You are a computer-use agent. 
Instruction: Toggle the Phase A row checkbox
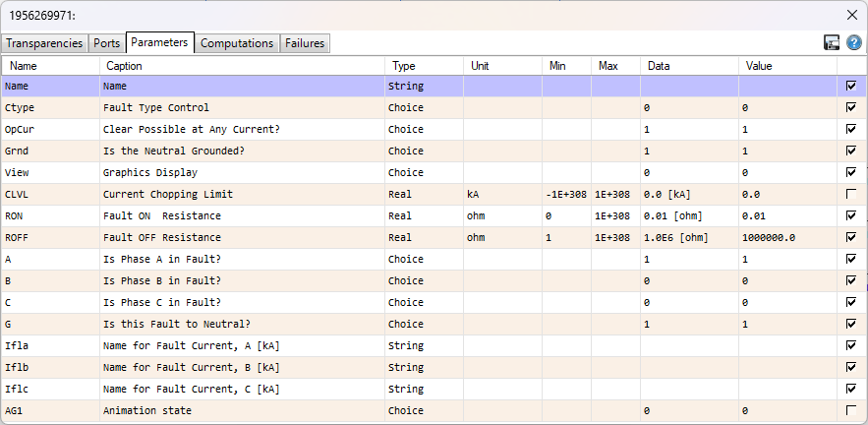click(x=851, y=259)
